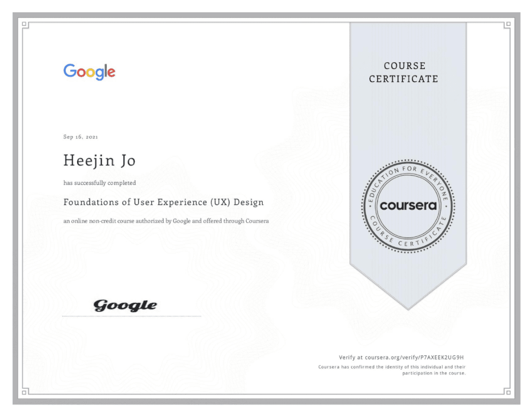Click the Google signature above the signature line
Viewport: 532px width, 414px height.
pyautogui.click(x=125, y=304)
